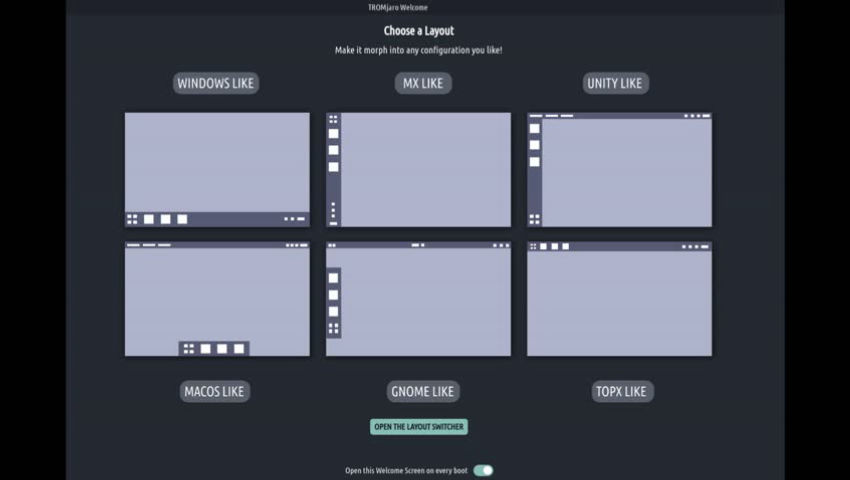Click the MX LIKE label button
The image size is (850, 480).
[423, 83]
